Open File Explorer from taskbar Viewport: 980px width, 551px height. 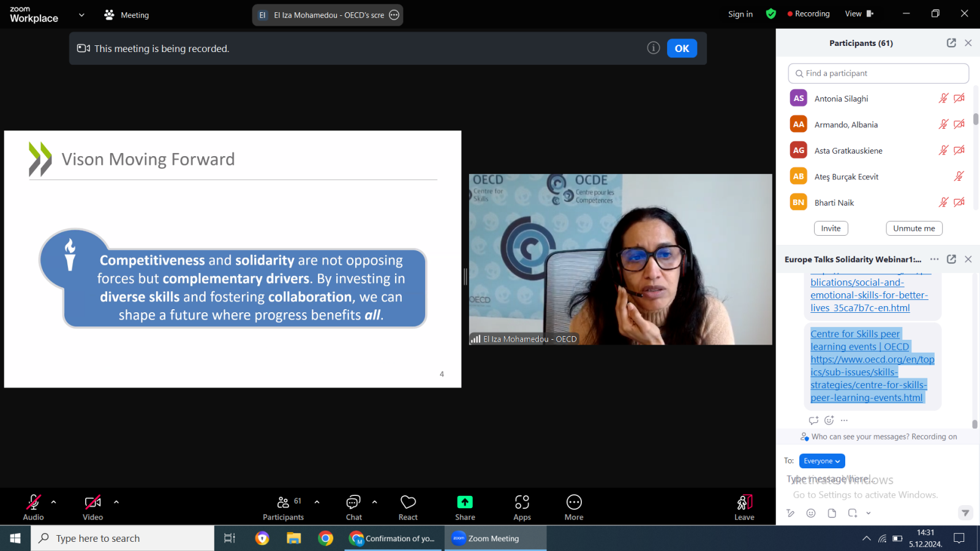[x=294, y=538]
